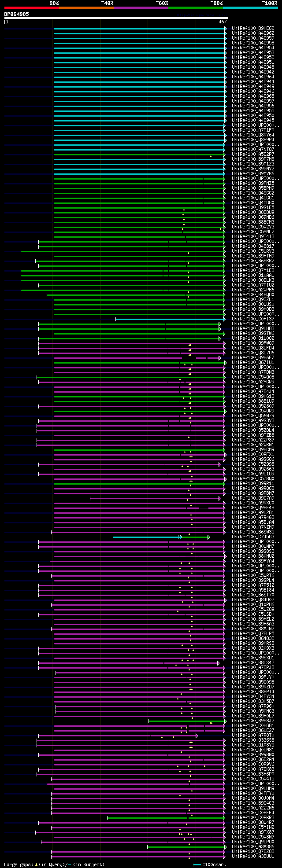The image size is (282, 868).
Task: Select label UniRef100_Q9C7A9
Action: tap(253, 498)
